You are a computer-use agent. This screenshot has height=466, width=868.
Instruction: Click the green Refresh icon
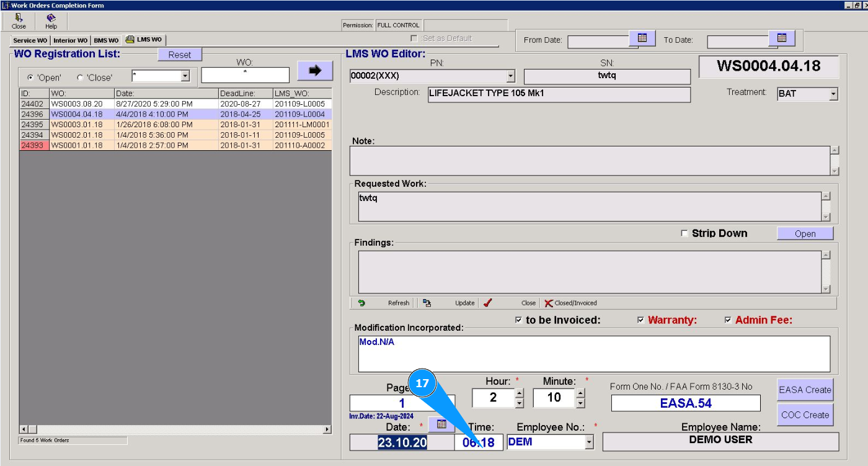(x=361, y=303)
